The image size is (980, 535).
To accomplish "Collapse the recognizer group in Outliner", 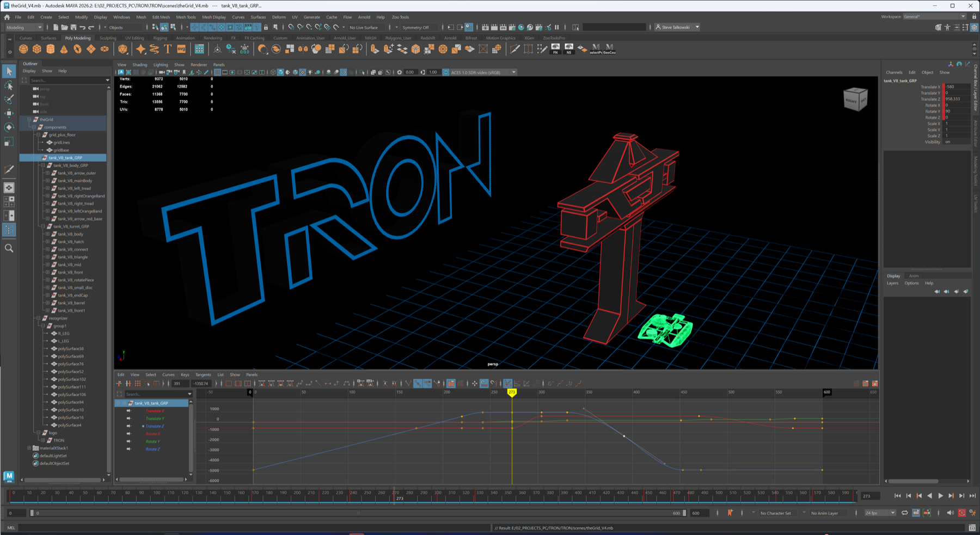I will pos(39,318).
